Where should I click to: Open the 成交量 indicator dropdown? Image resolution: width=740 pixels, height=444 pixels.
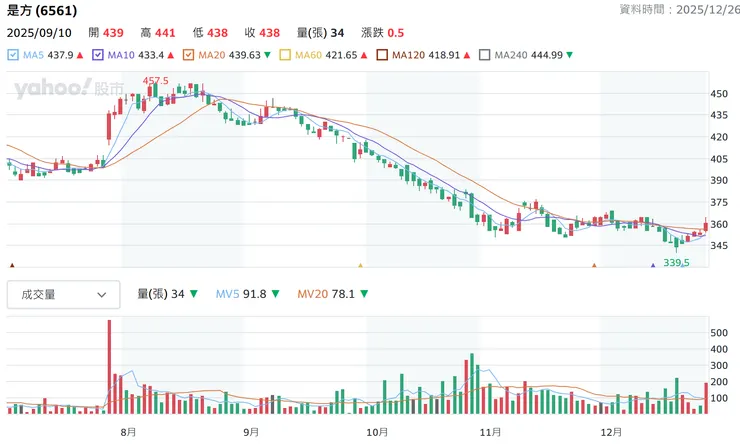pos(62,294)
